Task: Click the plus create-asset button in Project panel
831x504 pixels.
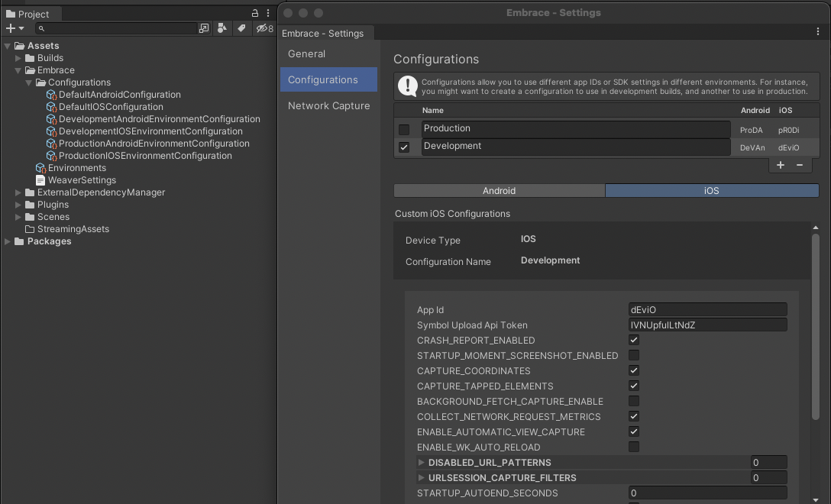Action: (x=11, y=28)
